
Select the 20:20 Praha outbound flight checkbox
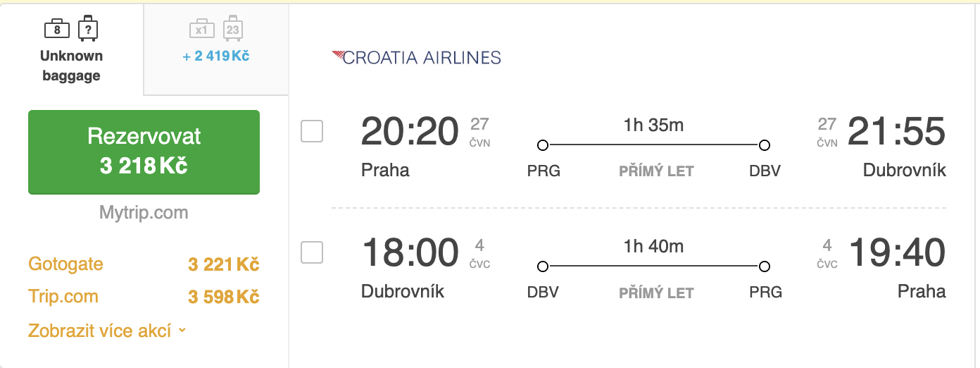[312, 131]
